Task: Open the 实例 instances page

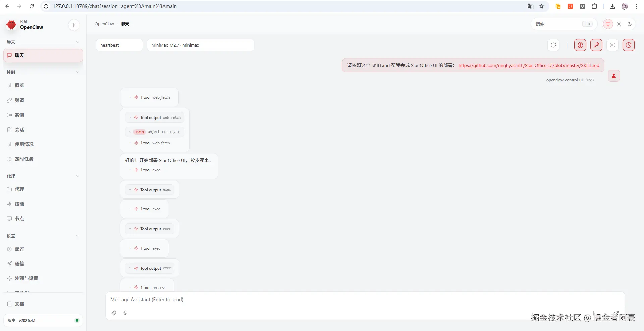Action: (x=43, y=115)
